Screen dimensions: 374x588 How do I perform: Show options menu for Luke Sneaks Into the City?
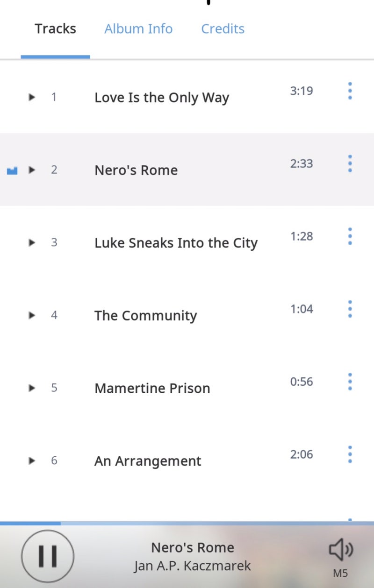point(350,236)
